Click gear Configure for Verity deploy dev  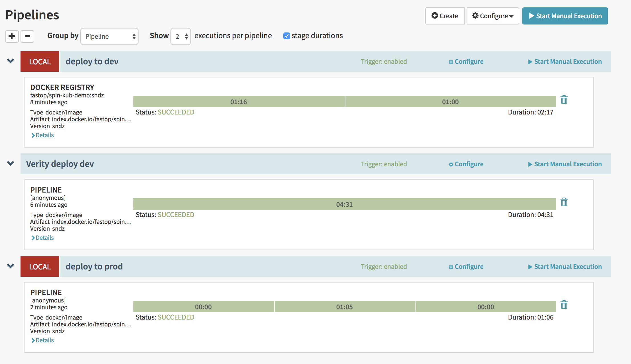click(466, 164)
